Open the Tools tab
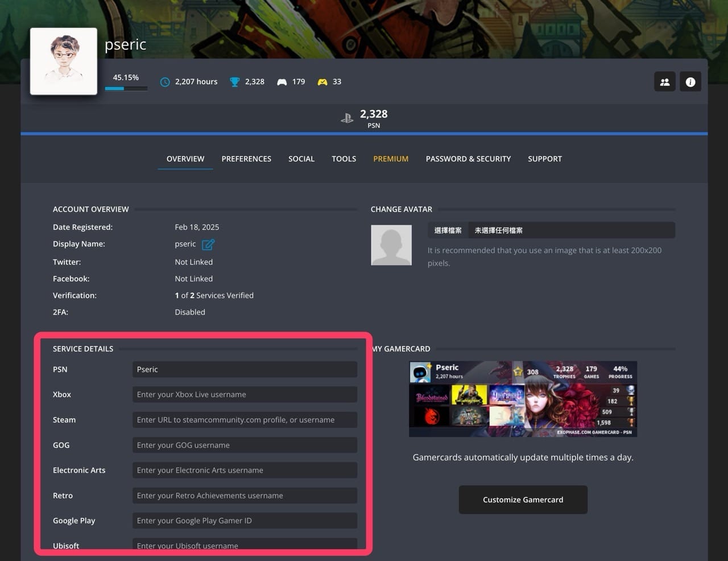The width and height of the screenshot is (728, 561). pos(344,159)
